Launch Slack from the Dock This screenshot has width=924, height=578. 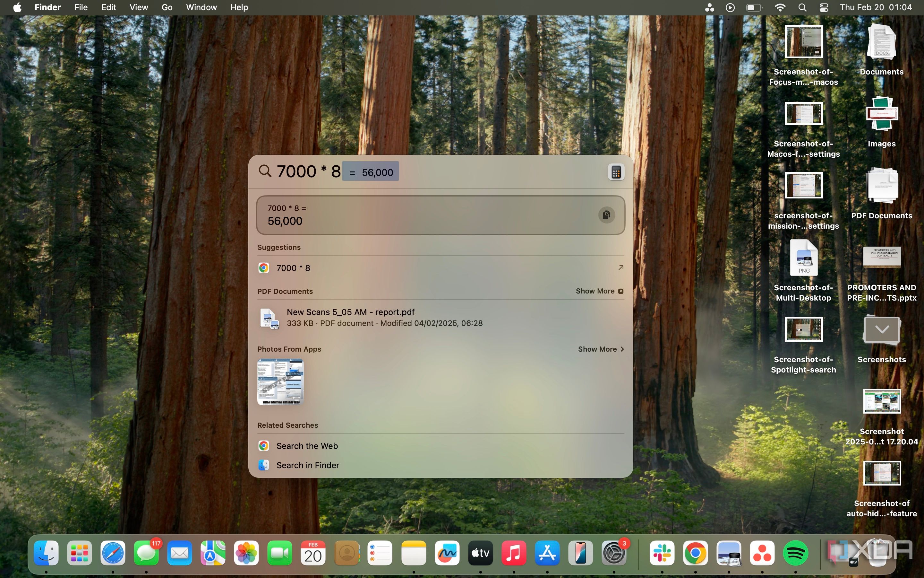[x=662, y=553]
